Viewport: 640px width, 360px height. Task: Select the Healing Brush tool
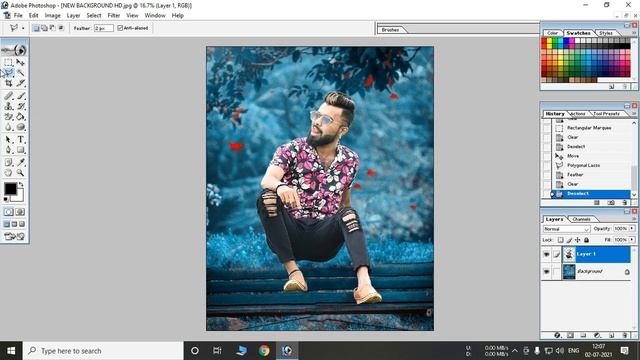point(8,96)
